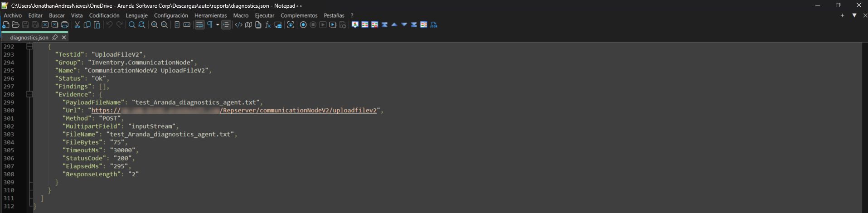Viewport: 868px width, 213px height.
Task: Click line number 305 in the margin
Action: [9, 150]
